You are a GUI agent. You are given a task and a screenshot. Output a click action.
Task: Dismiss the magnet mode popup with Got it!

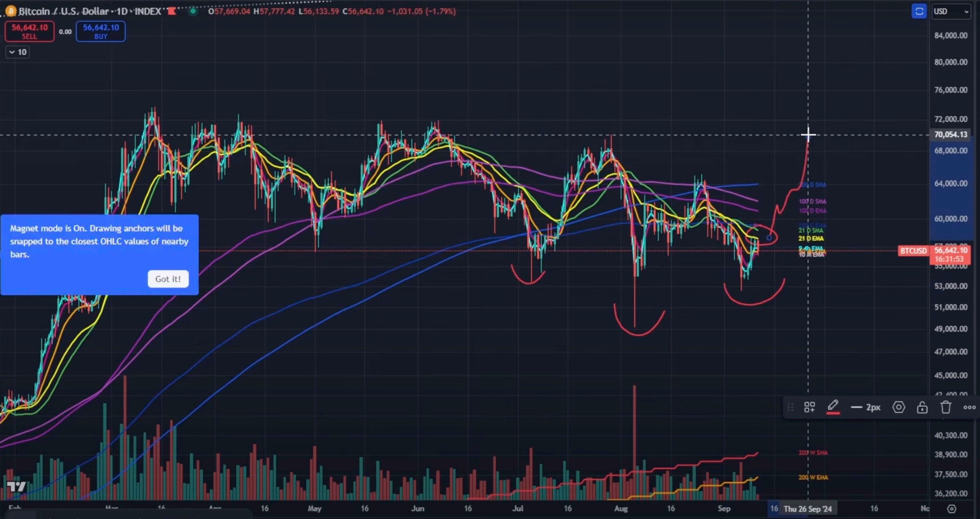[168, 279]
